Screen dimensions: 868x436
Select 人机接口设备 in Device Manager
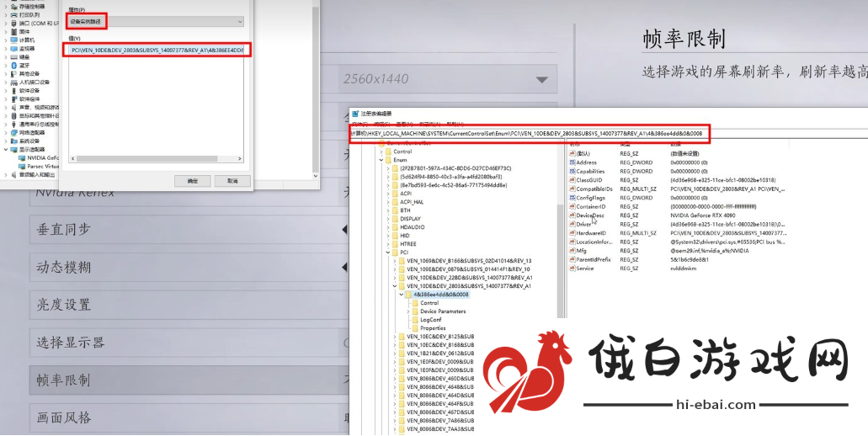click(x=35, y=82)
